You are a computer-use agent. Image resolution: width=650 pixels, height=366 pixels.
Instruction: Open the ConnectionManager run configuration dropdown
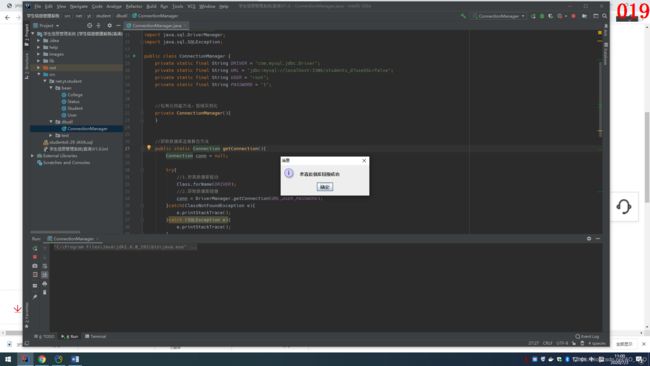click(499, 16)
